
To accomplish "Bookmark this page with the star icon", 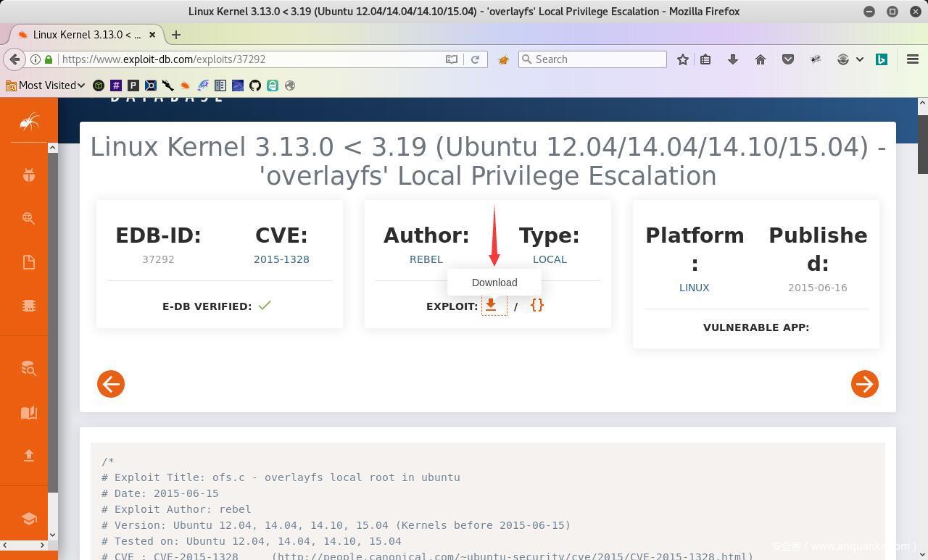I will click(682, 59).
